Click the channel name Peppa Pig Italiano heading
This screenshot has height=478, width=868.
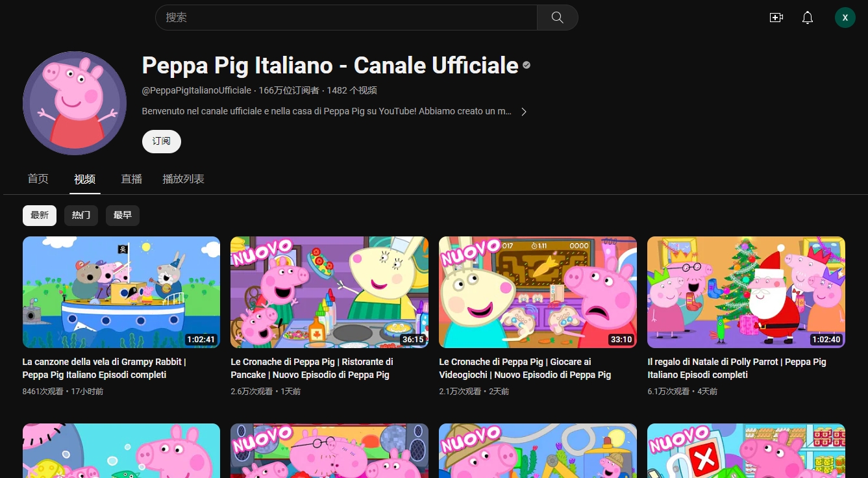tap(330, 65)
